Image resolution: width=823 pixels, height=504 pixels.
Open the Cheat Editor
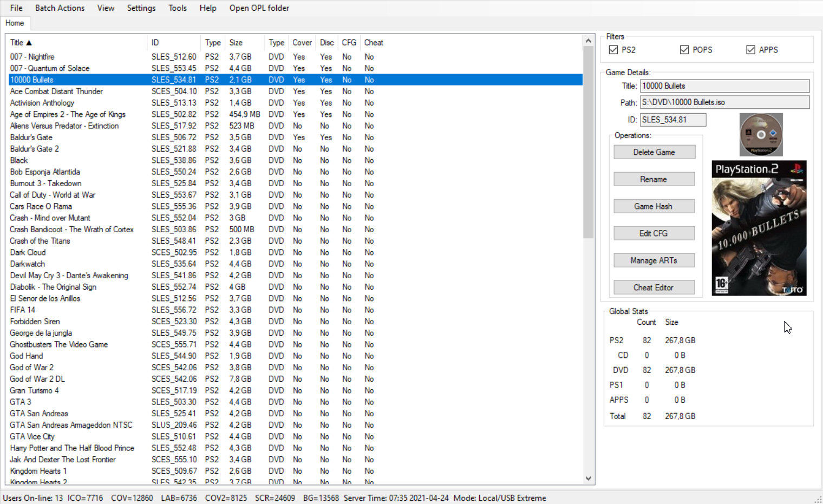[x=654, y=287]
